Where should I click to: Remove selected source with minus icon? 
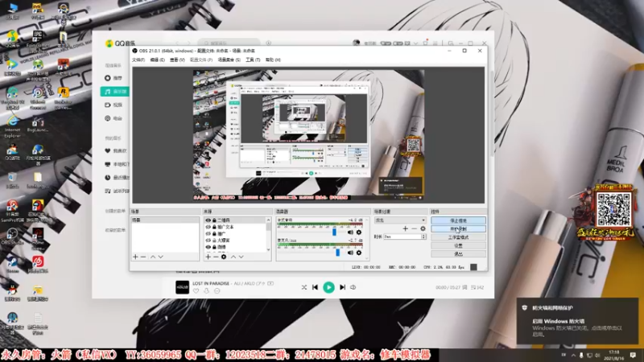pos(216,257)
